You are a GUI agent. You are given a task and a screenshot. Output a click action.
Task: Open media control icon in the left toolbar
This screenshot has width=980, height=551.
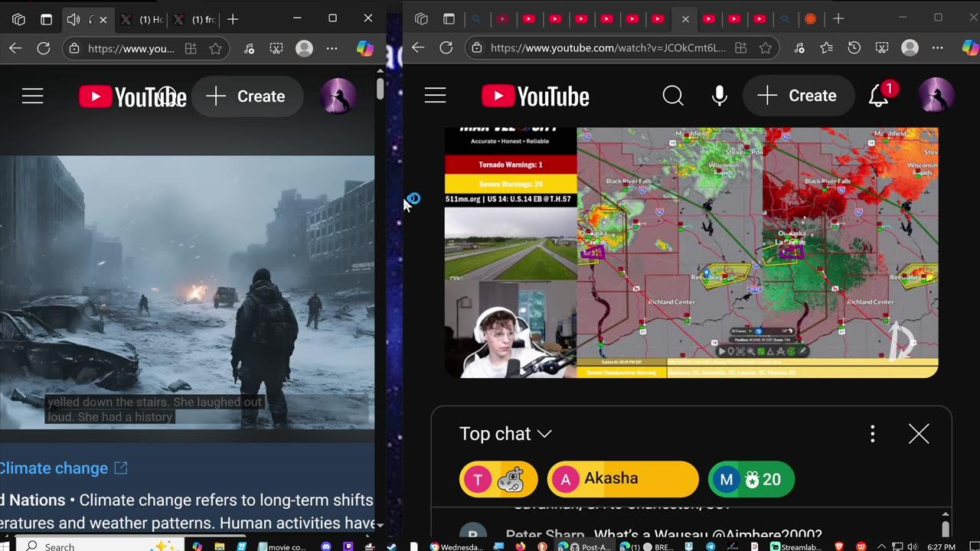click(250, 48)
